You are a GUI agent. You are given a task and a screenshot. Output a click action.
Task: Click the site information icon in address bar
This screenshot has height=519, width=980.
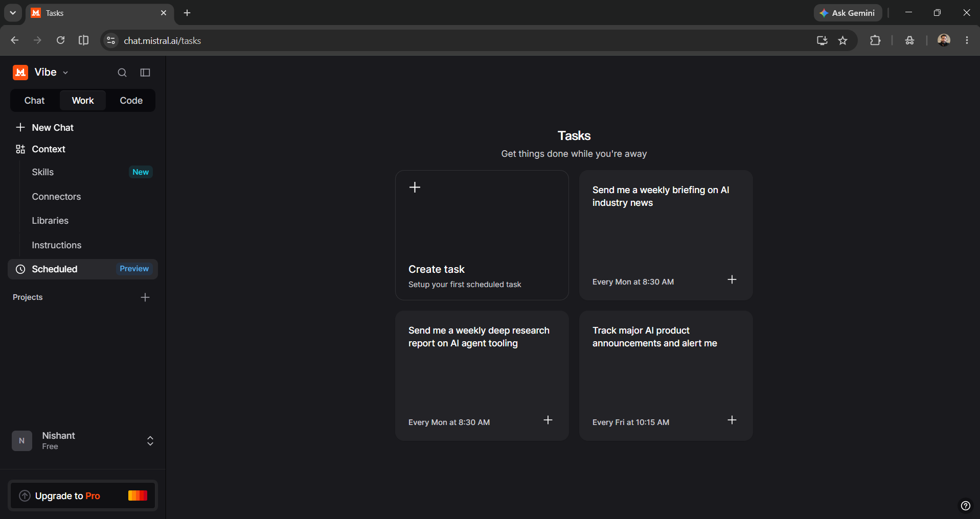110,40
